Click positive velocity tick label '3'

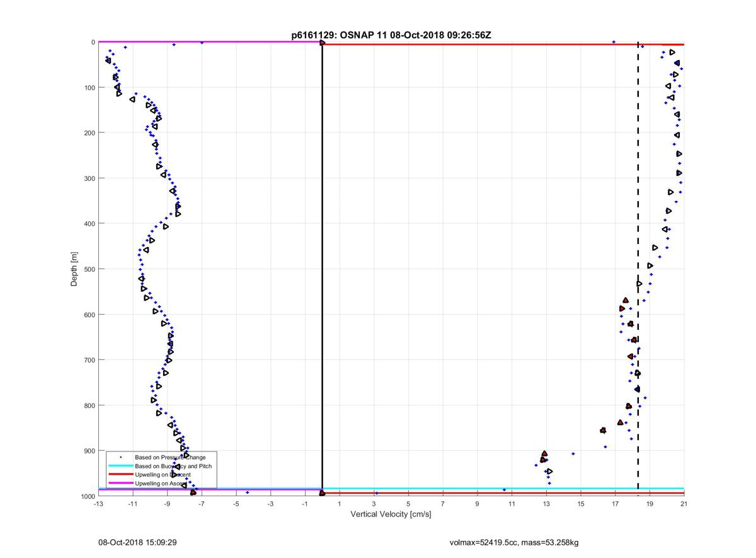[x=374, y=504]
